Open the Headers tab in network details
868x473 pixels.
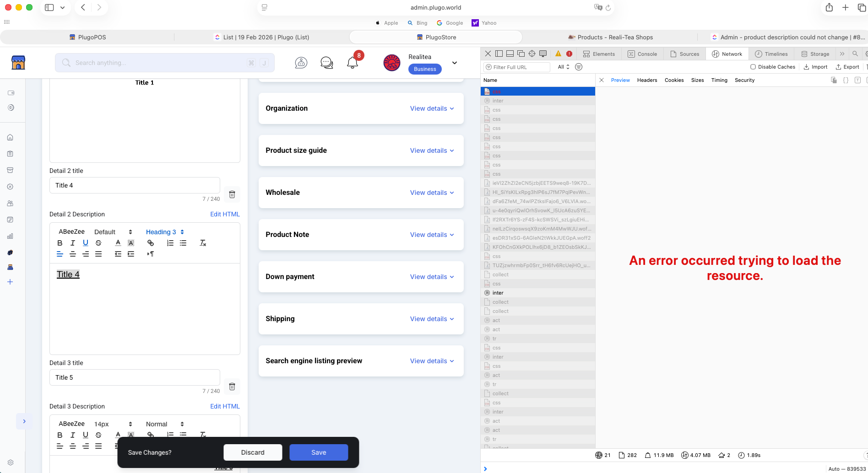(647, 80)
